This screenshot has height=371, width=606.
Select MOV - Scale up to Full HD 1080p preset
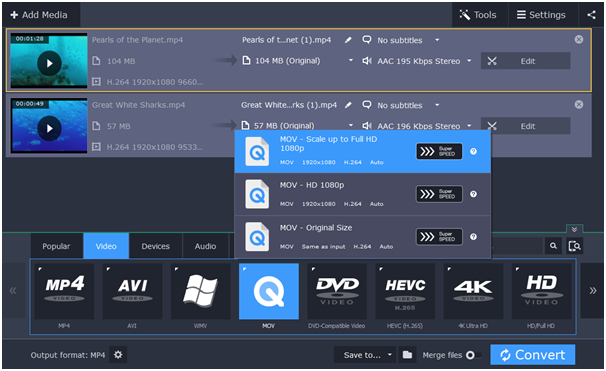(x=363, y=151)
